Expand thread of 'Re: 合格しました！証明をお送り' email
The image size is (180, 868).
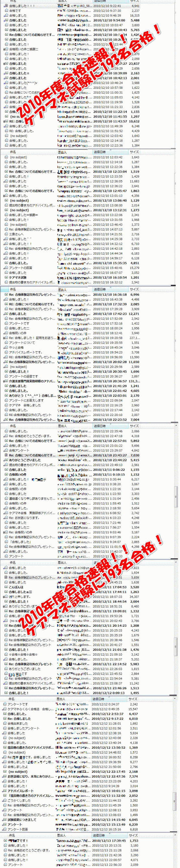[3, 338]
